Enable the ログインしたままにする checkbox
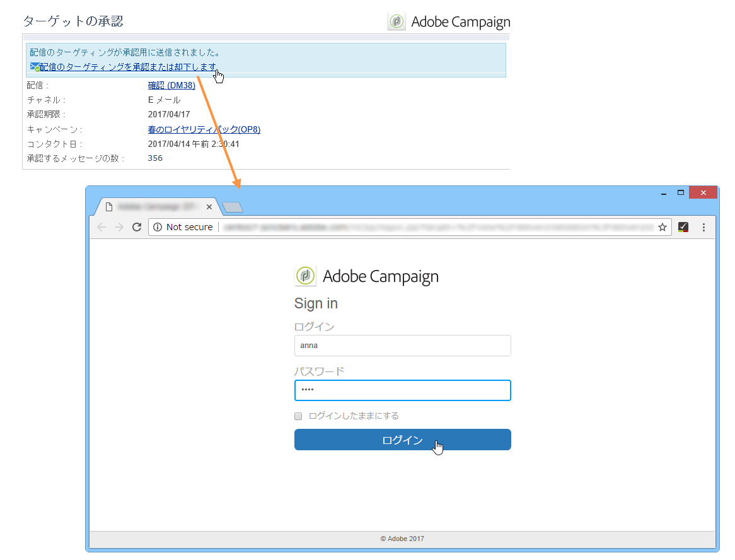The width and height of the screenshot is (735, 560). click(x=298, y=416)
